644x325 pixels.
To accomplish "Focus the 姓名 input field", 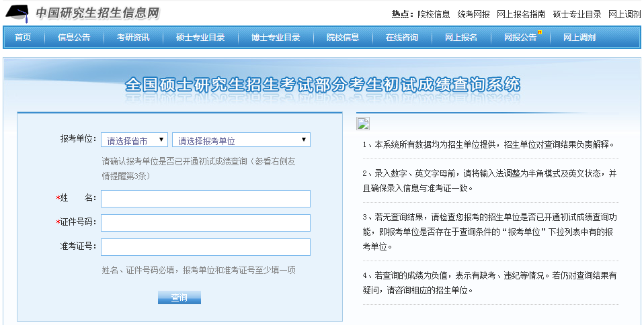I will 205,199.
